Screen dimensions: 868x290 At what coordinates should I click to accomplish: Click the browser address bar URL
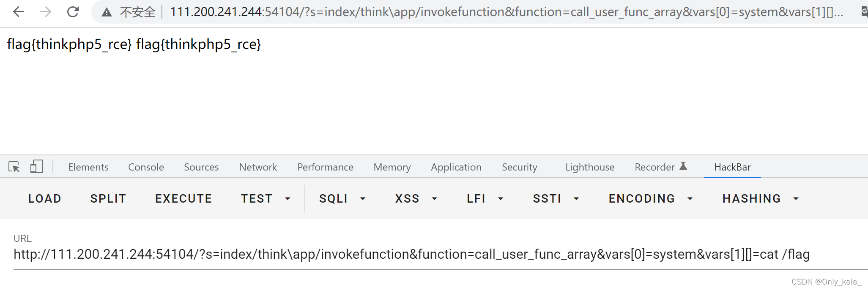506,12
